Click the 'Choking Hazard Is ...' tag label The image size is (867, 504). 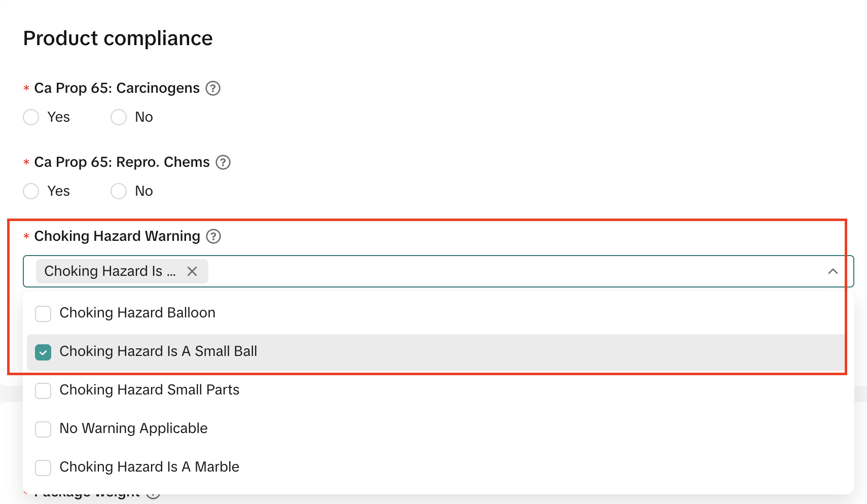pyautogui.click(x=110, y=271)
